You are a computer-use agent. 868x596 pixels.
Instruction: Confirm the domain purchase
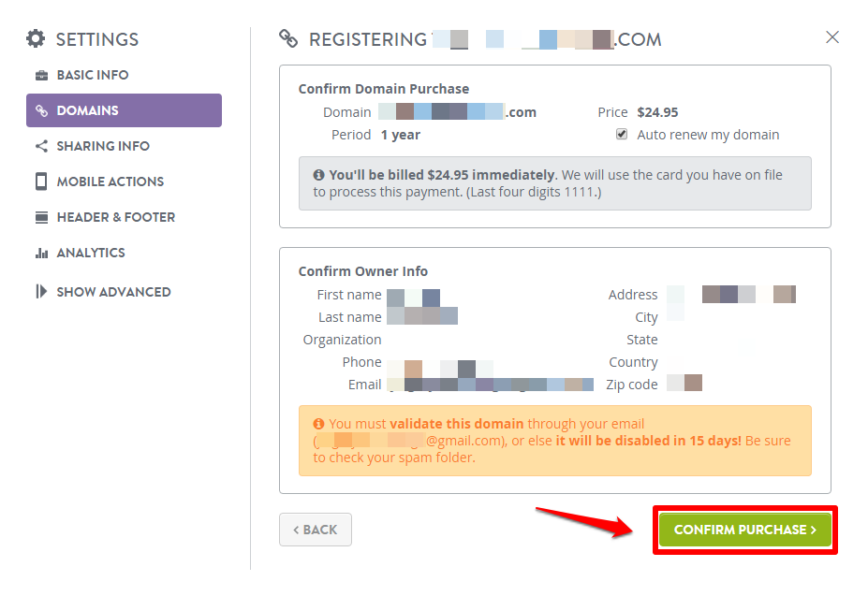pos(745,530)
